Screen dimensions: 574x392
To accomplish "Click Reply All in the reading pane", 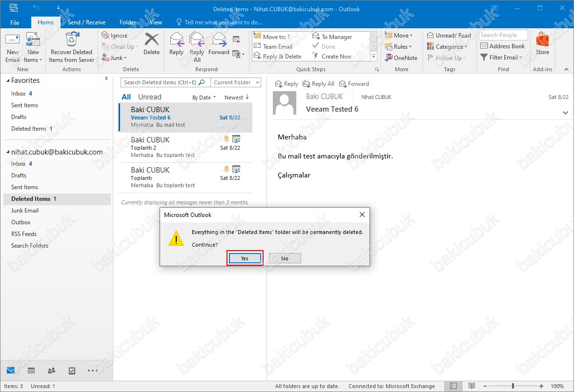I will pos(318,84).
